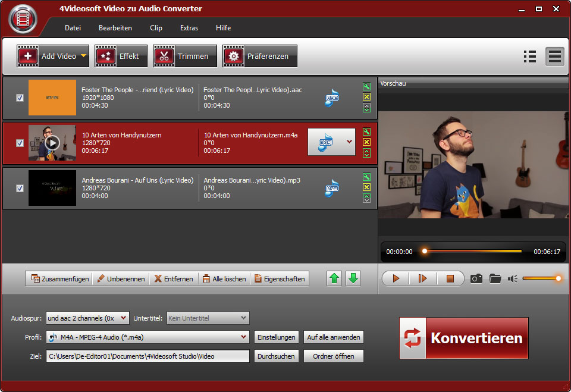This screenshot has width=571, height=392.
Task: Select Andreas Bourani dark thumbnail
Action: tap(52, 188)
